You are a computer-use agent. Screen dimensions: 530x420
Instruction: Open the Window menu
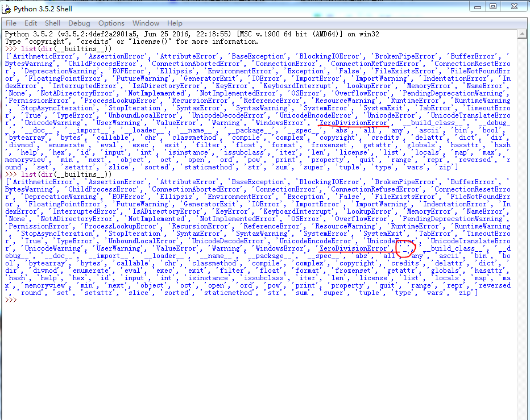pos(146,23)
